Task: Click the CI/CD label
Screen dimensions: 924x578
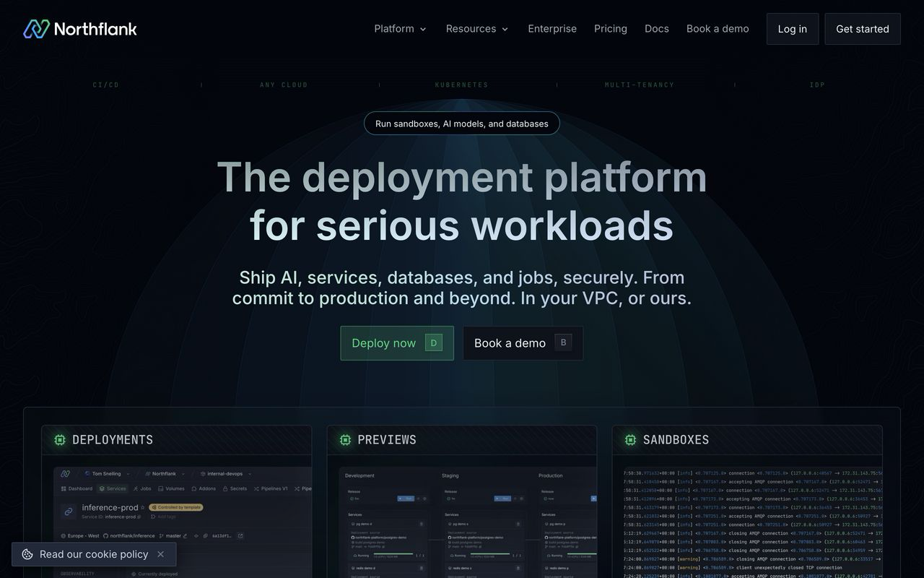Action: pyautogui.click(x=106, y=85)
